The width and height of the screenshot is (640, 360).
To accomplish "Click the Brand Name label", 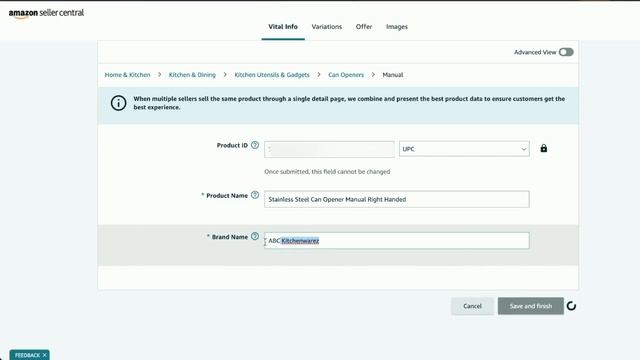I will click(230, 237).
